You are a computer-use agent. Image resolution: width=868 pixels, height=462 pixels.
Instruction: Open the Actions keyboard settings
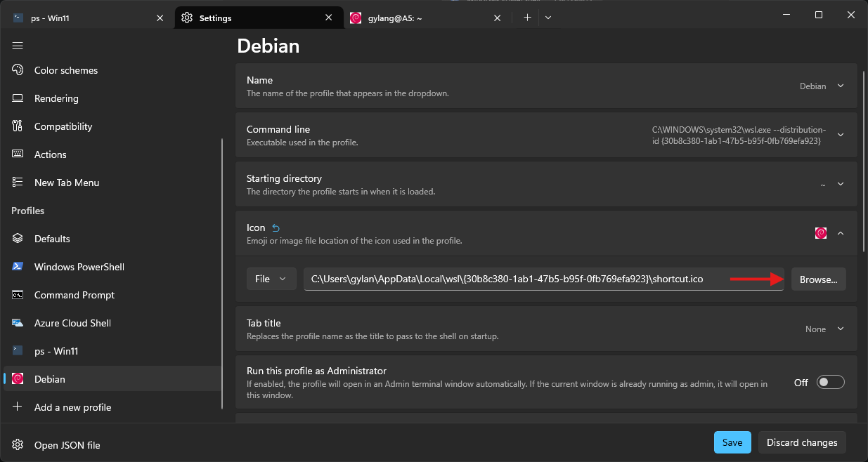click(x=51, y=154)
